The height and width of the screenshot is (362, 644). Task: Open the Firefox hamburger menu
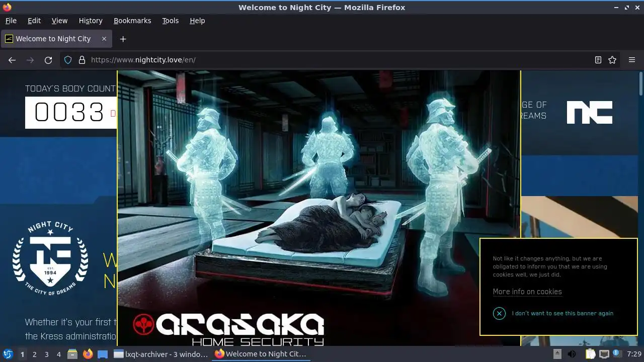pos(632,60)
